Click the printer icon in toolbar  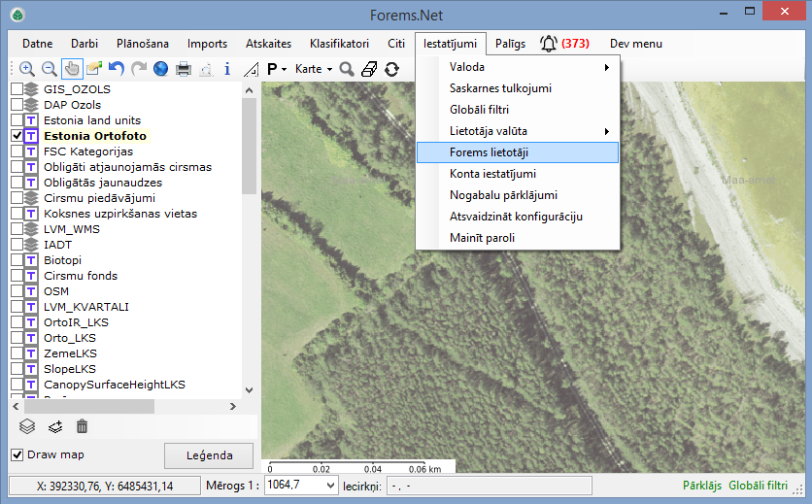click(183, 69)
